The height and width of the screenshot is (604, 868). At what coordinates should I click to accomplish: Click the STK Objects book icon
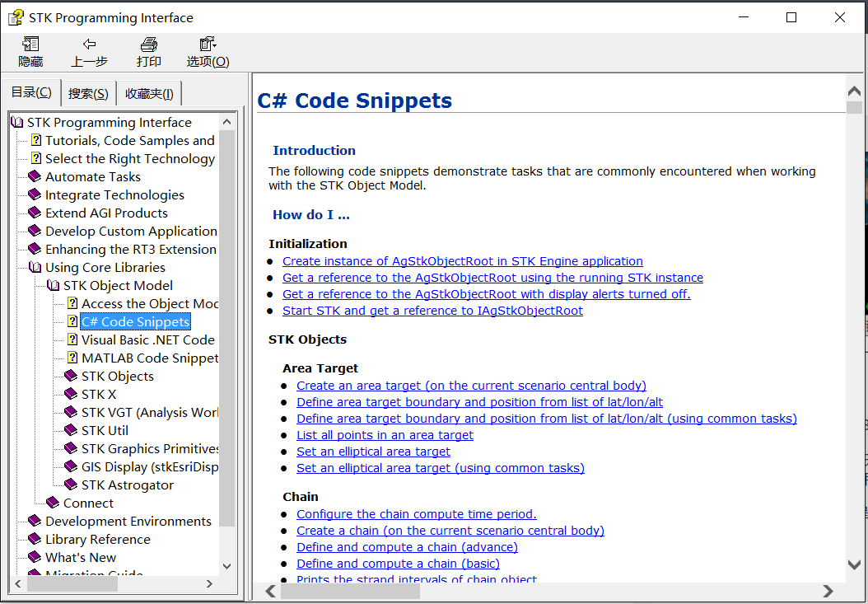point(71,377)
